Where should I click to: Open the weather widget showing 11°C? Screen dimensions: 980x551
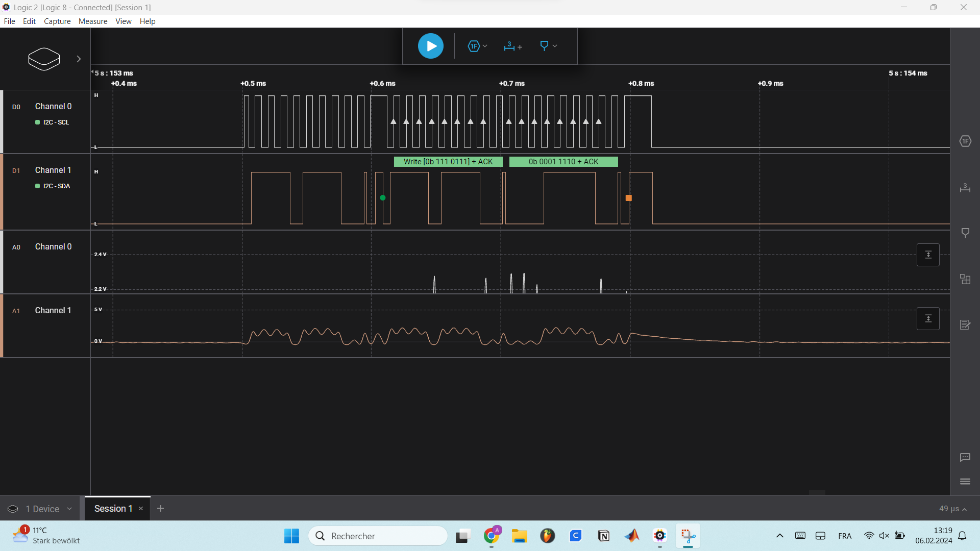46,536
